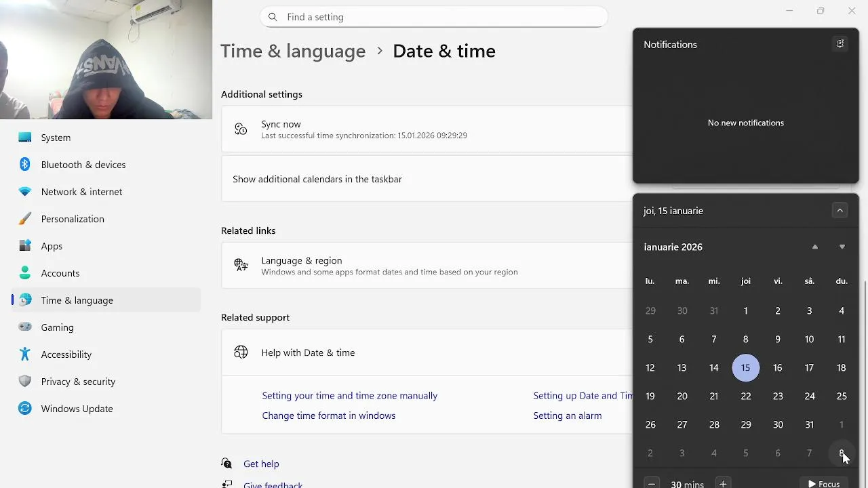
Task: Increase focus time with the plus button
Action: (x=723, y=483)
